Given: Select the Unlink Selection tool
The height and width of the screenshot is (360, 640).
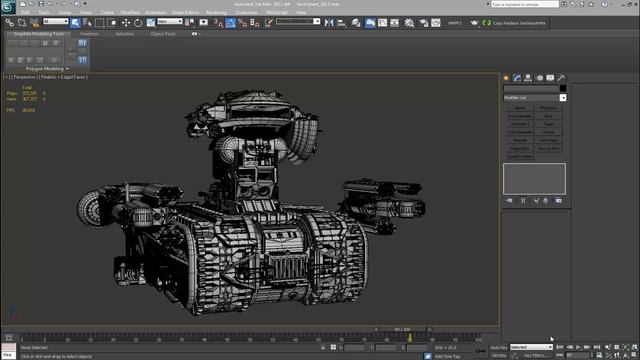Looking at the screenshot, I should click(22, 23).
